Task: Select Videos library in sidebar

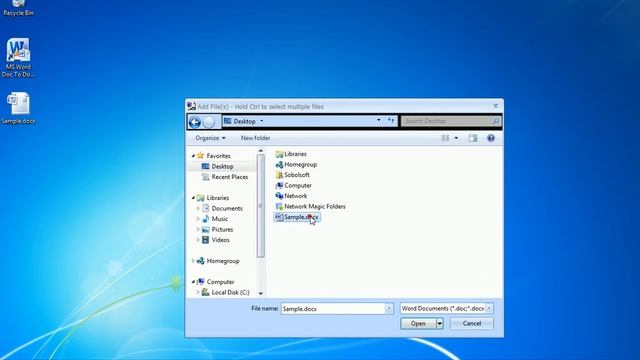Action: coord(216,240)
